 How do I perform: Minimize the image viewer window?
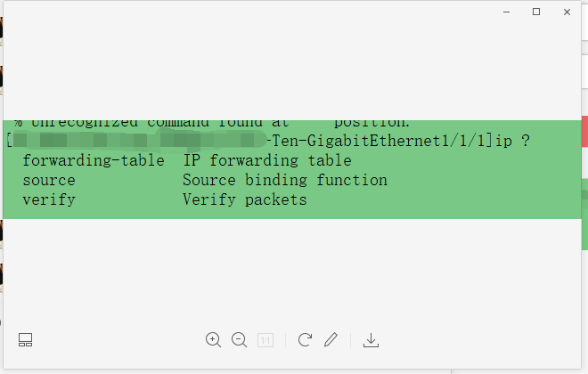[505, 12]
